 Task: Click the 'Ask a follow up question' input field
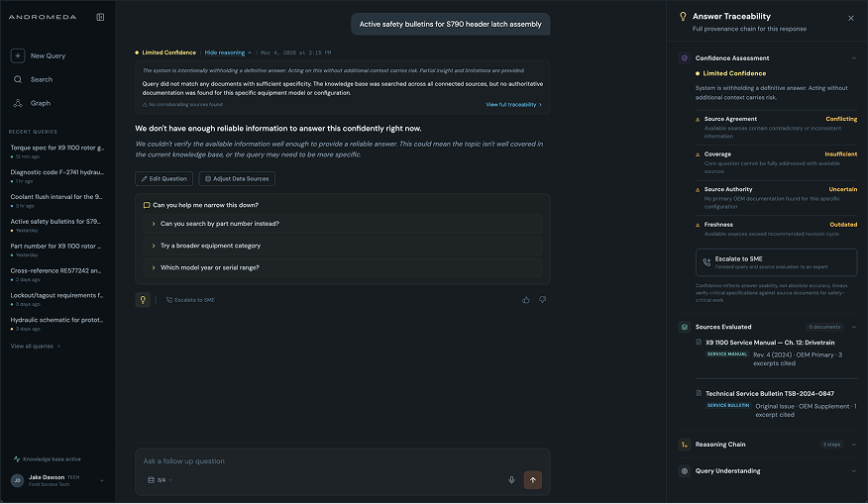(x=342, y=461)
